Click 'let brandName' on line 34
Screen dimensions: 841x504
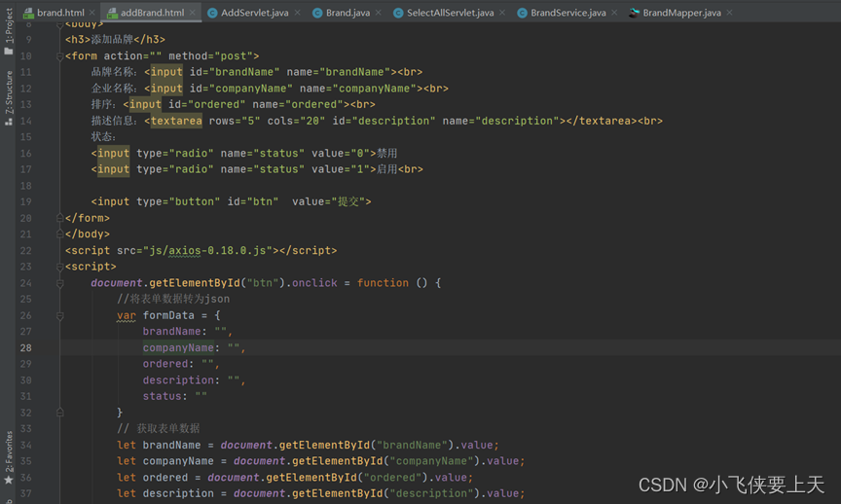click(x=159, y=445)
